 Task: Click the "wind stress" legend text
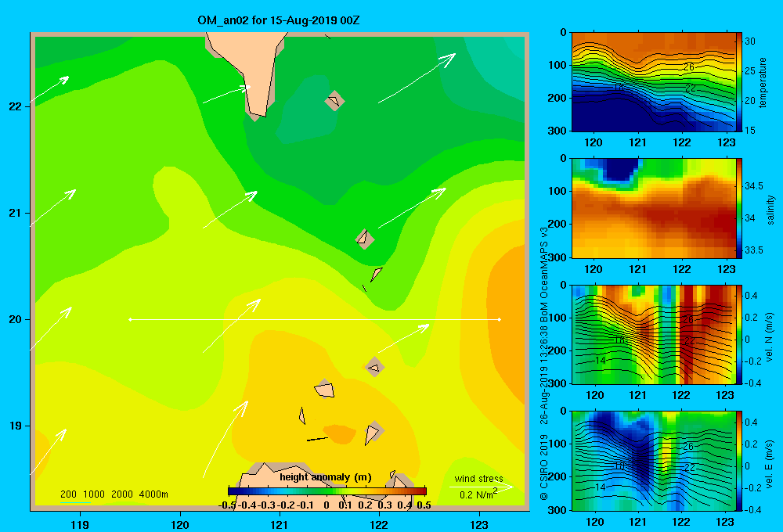479,478
